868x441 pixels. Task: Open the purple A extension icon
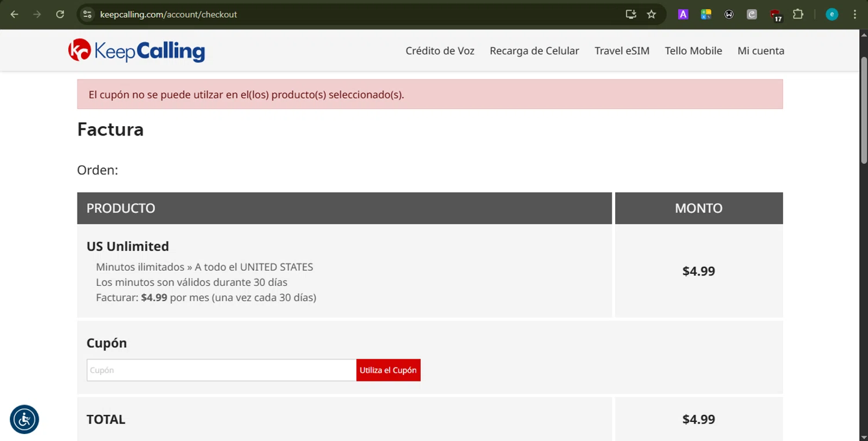click(x=683, y=14)
